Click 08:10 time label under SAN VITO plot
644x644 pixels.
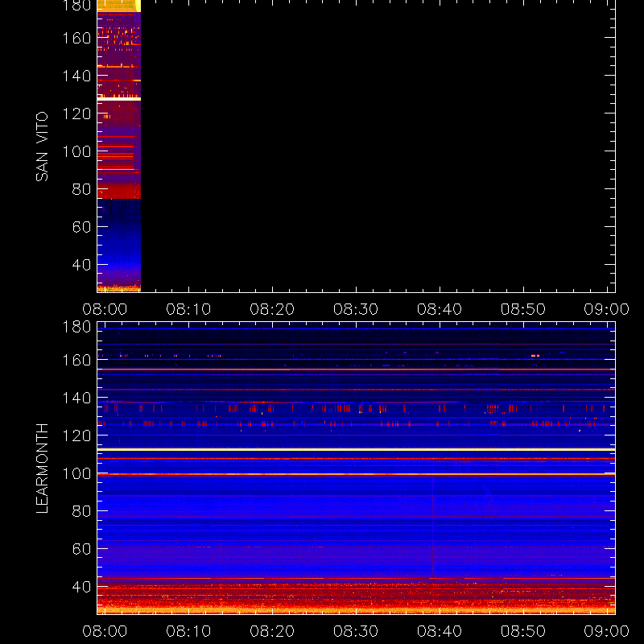coord(188,309)
